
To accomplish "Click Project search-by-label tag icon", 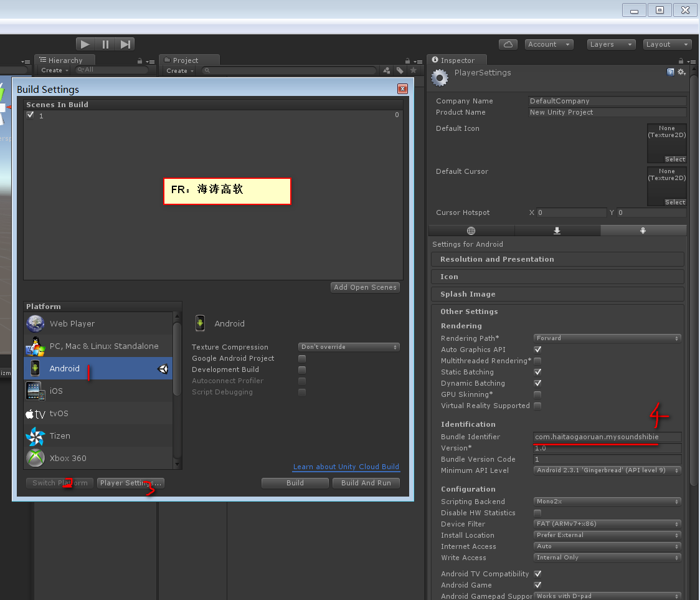I will (400, 70).
